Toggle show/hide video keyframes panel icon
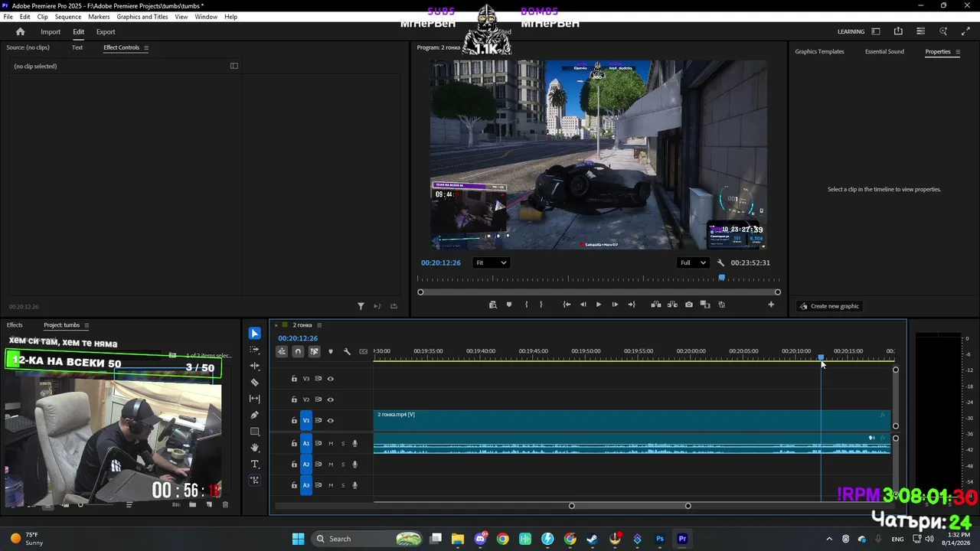Image resolution: width=980 pixels, height=551 pixels. coord(234,66)
